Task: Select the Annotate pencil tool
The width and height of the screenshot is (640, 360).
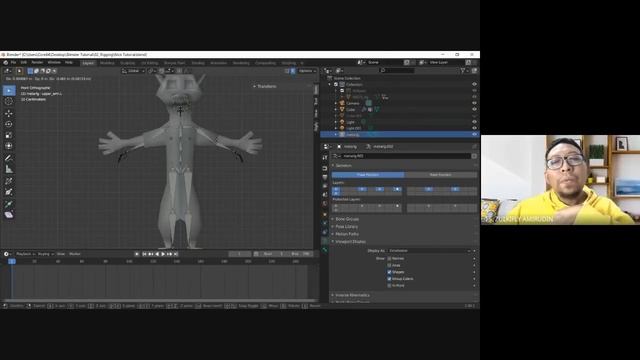Action: pos(9,158)
